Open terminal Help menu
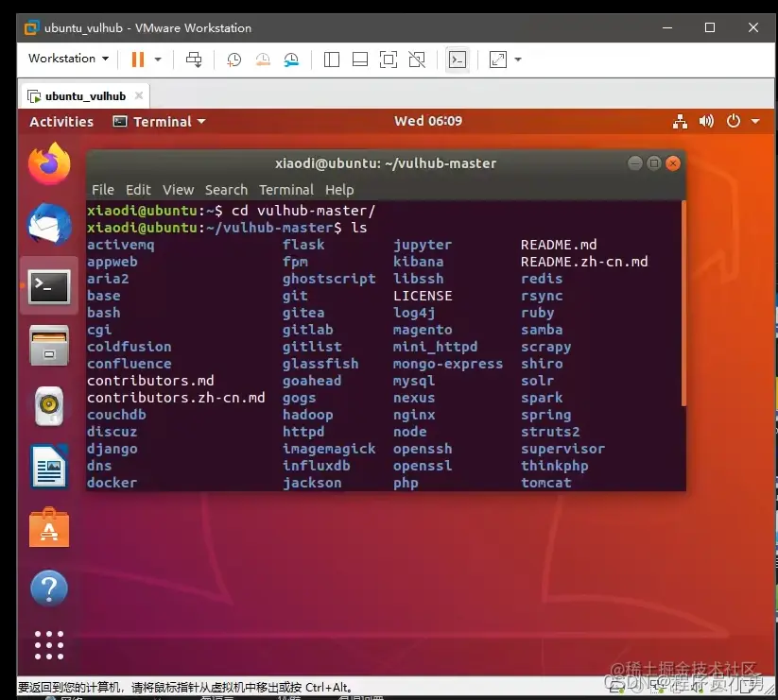Viewport: 778px width, 700px height. (x=339, y=190)
